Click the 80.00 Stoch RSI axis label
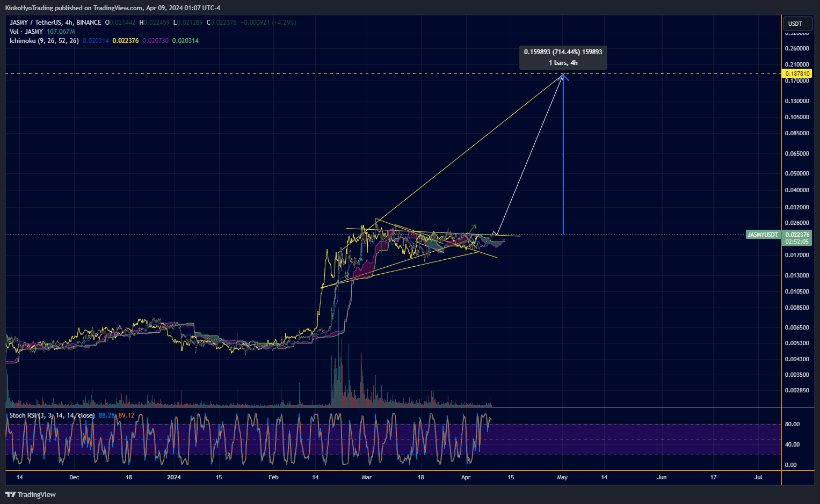Screen dimensions: 820x504 coord(792,424)
